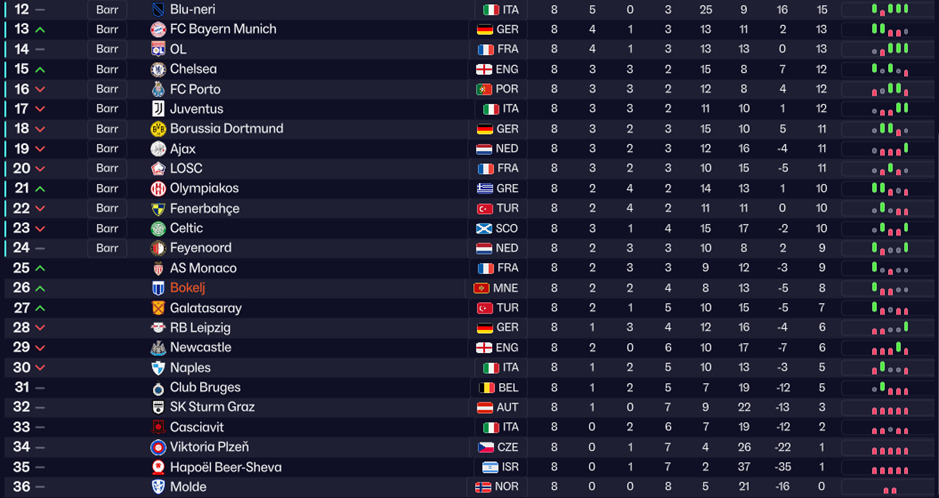This screenshot has height=498, width=939.
Task: Click the Ajax club crest
Action: click(x=158, y=149)
